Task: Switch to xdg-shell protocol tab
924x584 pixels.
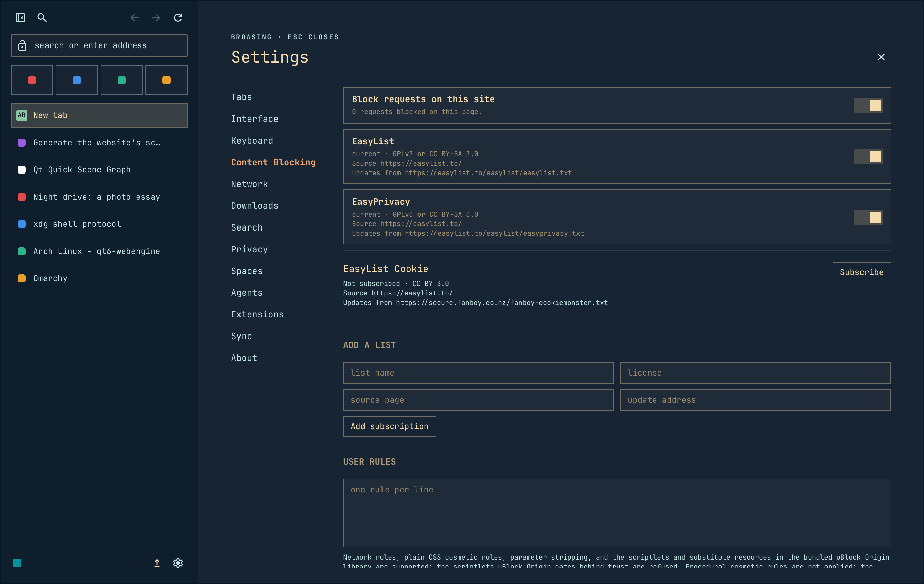Action: point(99,224)
